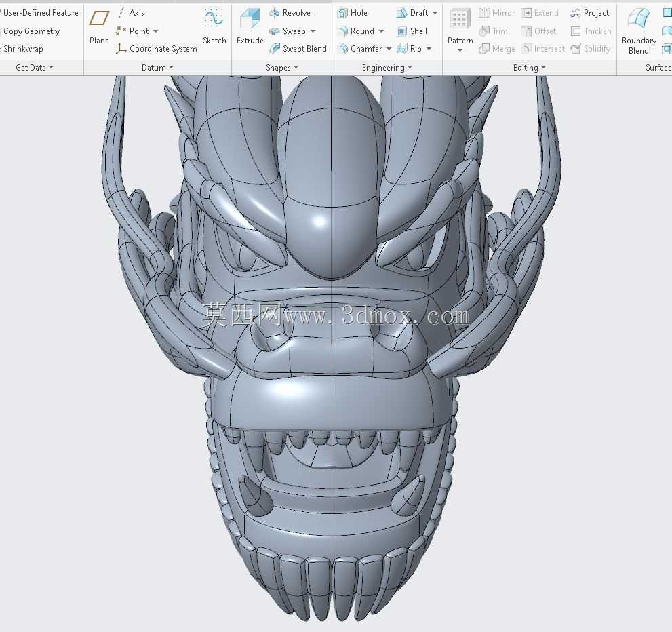Open the Round options dropdown arrow
This screenshot has height=632, width=672.
pos(381,31)
